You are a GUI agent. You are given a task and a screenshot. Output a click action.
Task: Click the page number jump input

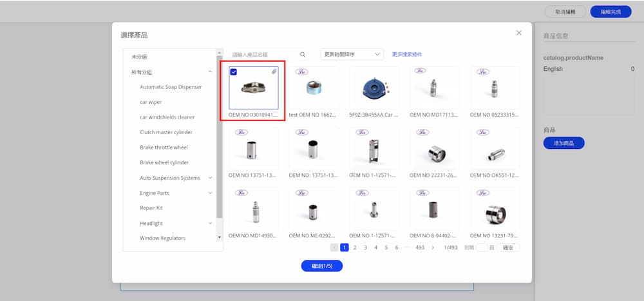point(481,248)
